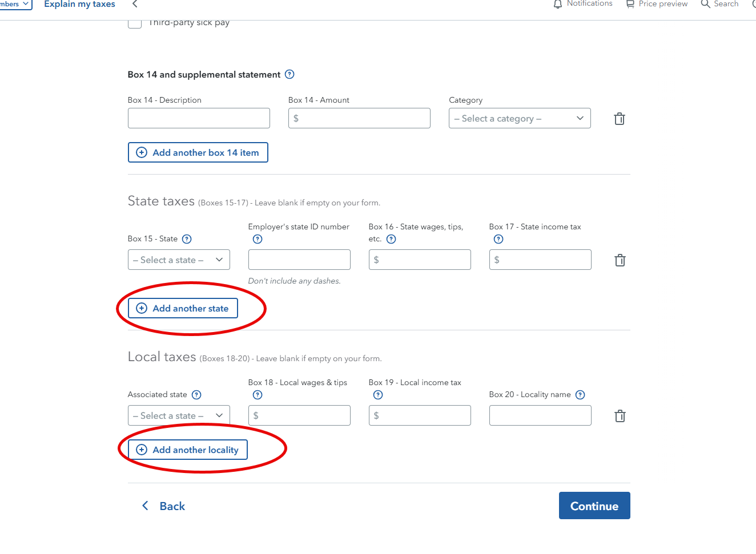Open help for Box 14 supplemental statement
The height and width of the screenshot is (554, 756).
click(x=289, y=74)
